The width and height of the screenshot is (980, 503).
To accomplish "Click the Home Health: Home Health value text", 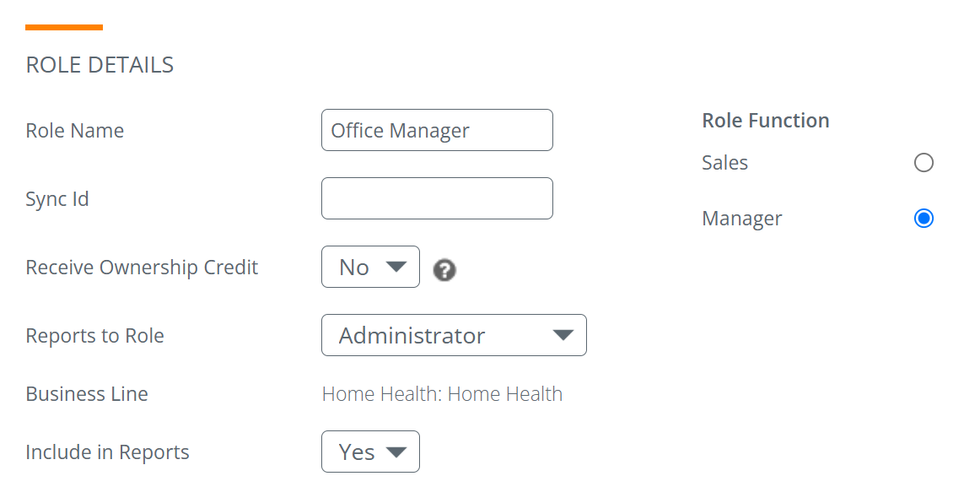I will 442,394.
